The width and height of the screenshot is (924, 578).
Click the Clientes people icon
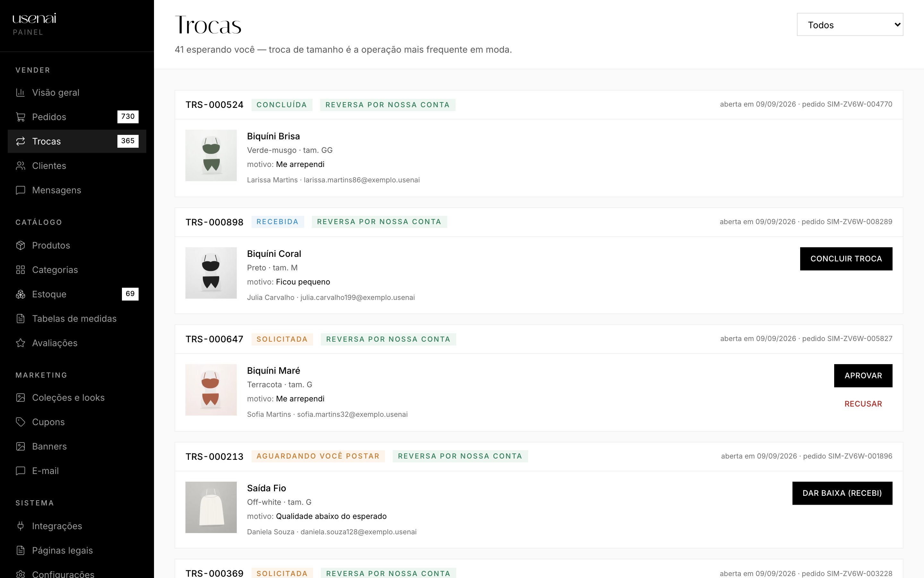[x=21, y=166]
